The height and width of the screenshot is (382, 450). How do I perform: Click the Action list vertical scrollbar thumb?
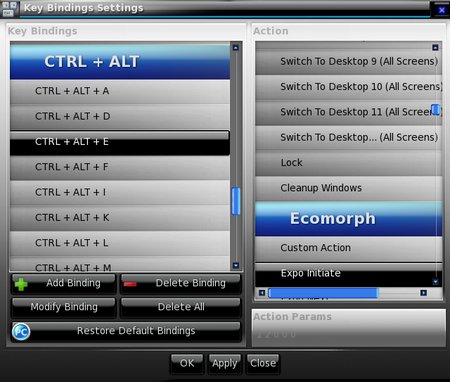[x=435, y=109]
